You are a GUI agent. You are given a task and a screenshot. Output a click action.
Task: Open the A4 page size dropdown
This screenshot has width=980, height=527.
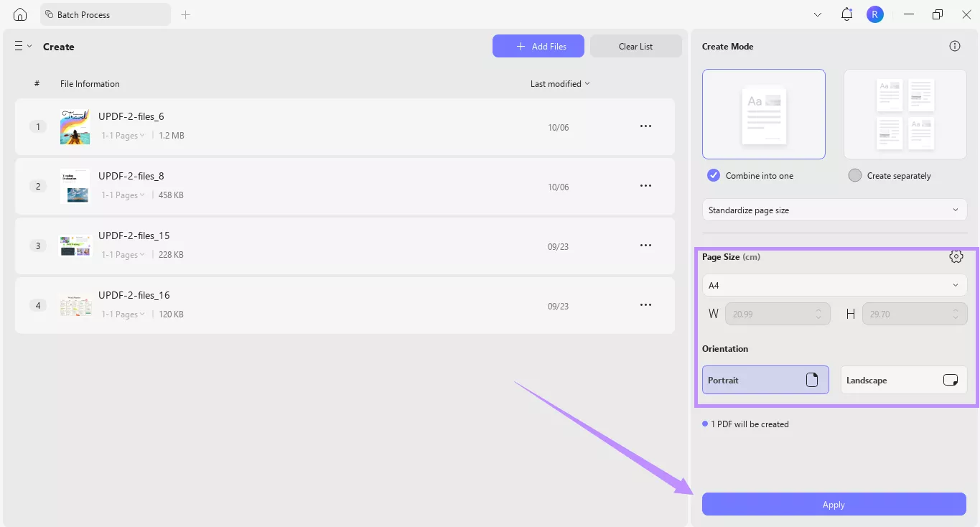click(834, 285)
